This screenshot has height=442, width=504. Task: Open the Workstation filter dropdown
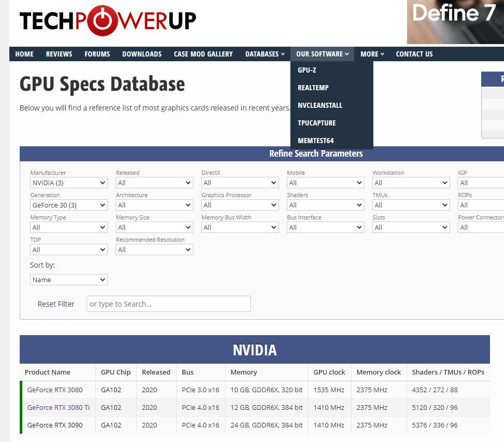click(411, 183)
